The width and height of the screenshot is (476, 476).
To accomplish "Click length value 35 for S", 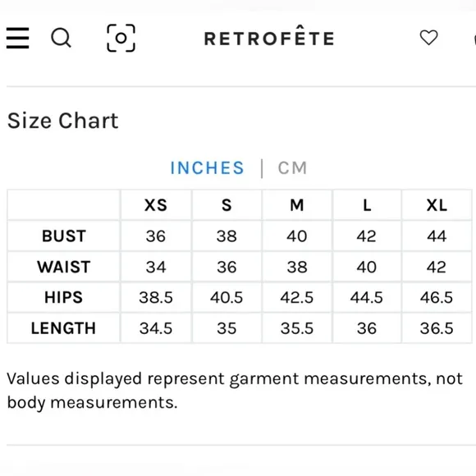I will pos(227,328).
